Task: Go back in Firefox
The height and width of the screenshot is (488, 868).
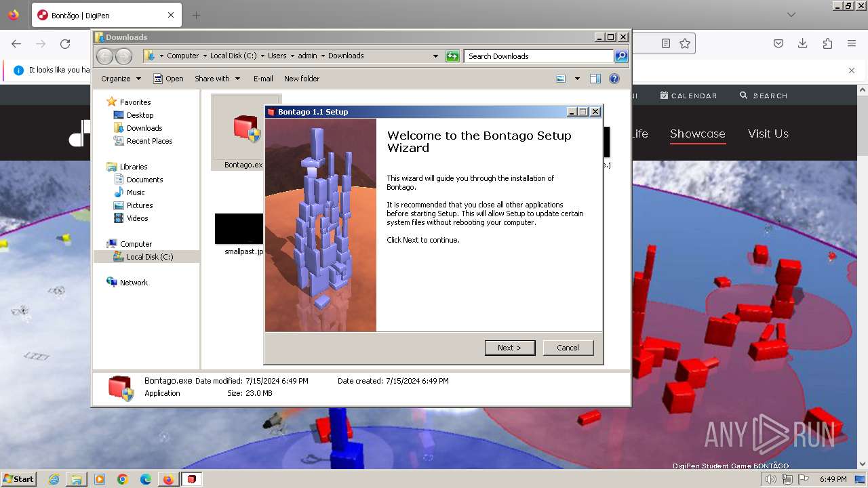Action: point(16,43)
